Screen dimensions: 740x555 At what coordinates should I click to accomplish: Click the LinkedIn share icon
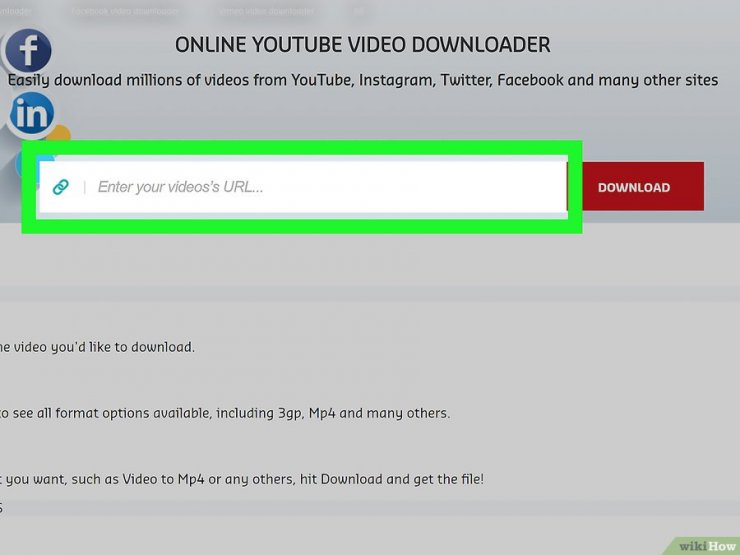pos(32,114)
